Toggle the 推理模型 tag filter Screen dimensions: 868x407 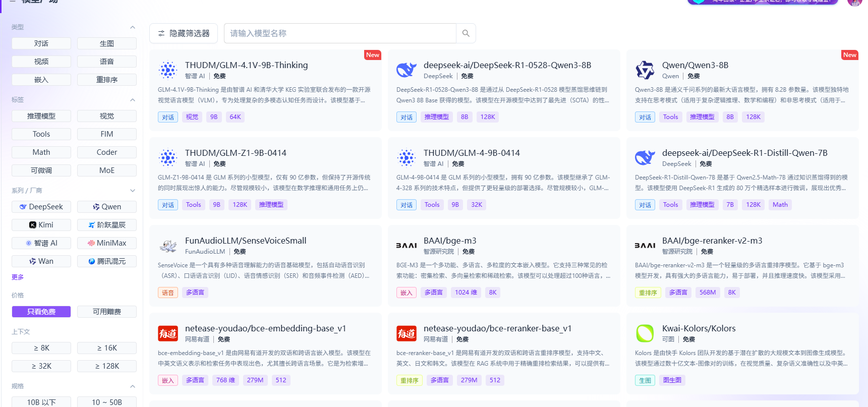41,116
